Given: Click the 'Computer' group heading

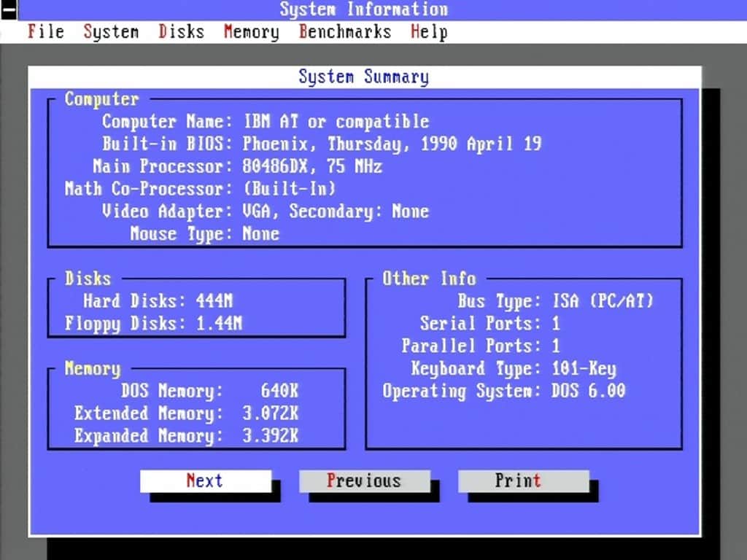Looking at the screenshot, I should pyautogui.click(x=102, y=99).
